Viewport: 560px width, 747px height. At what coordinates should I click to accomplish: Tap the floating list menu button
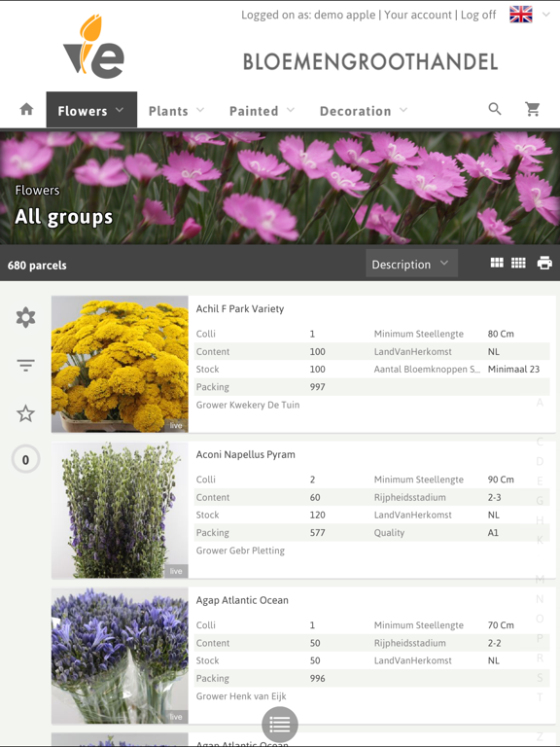click(x=280, y=725)
